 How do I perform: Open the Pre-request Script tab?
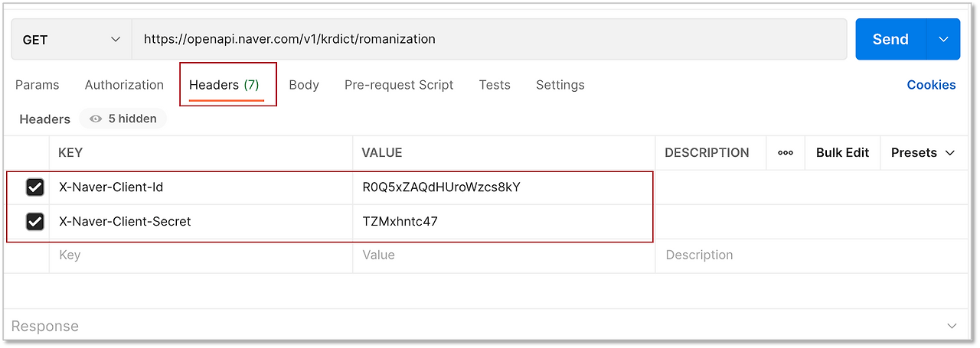[399, 85]
